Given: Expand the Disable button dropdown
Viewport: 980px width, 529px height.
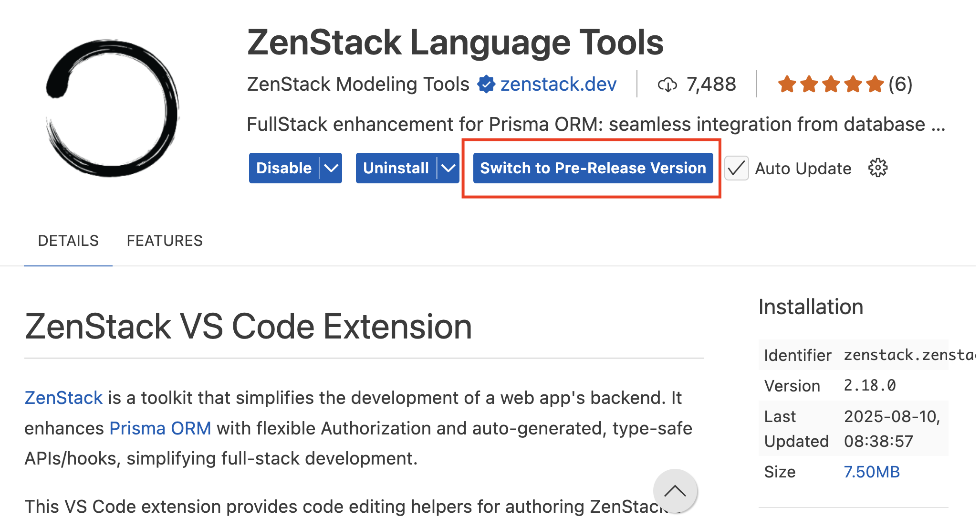Looking at the screenshot, I should pos(331,168).
